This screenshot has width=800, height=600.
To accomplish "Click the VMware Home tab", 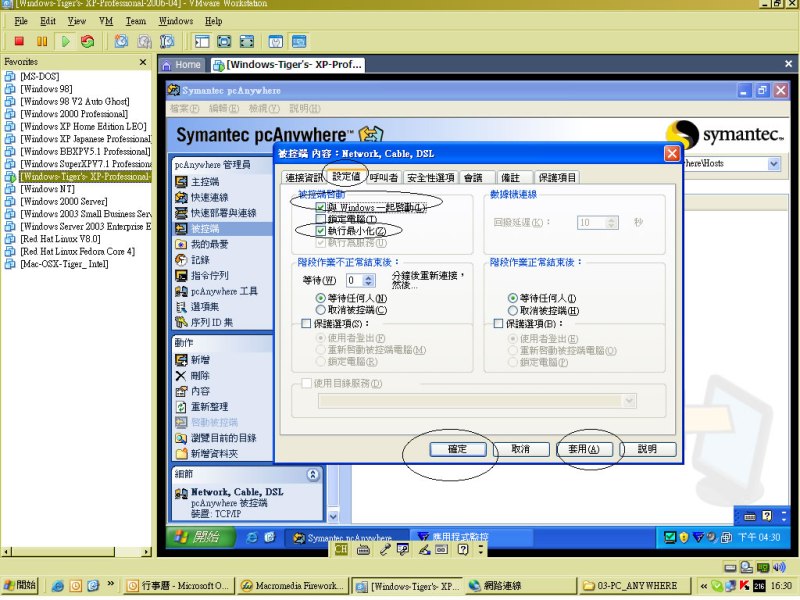I will coord(182,65).
